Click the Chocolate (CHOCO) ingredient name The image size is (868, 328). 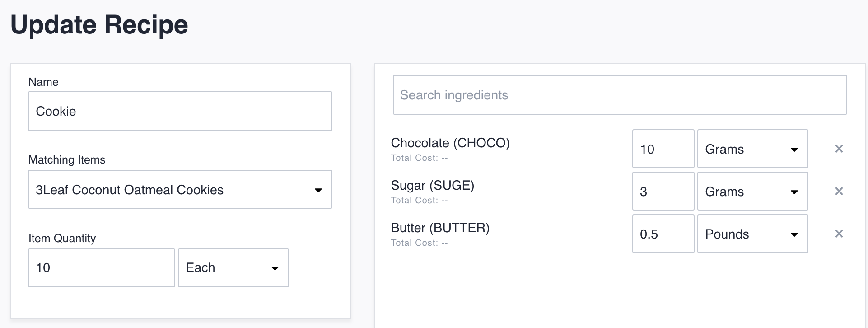point(450,143)
